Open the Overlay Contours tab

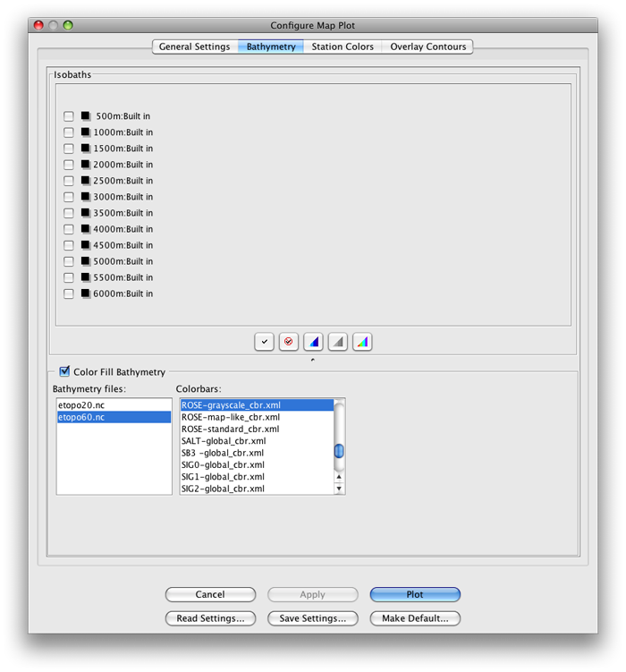(x=427, y=47)
